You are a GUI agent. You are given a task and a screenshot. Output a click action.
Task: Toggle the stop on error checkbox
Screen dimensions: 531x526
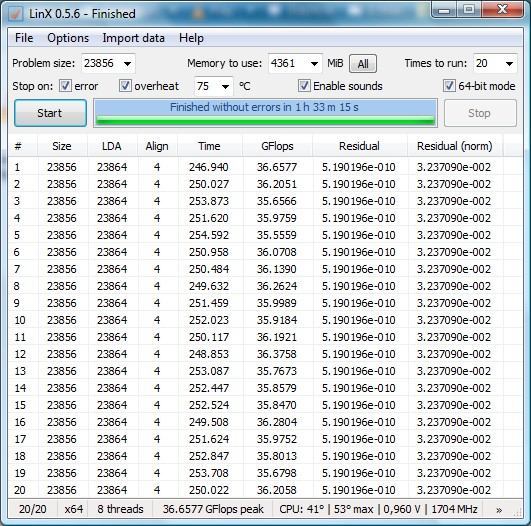[65, 86]
